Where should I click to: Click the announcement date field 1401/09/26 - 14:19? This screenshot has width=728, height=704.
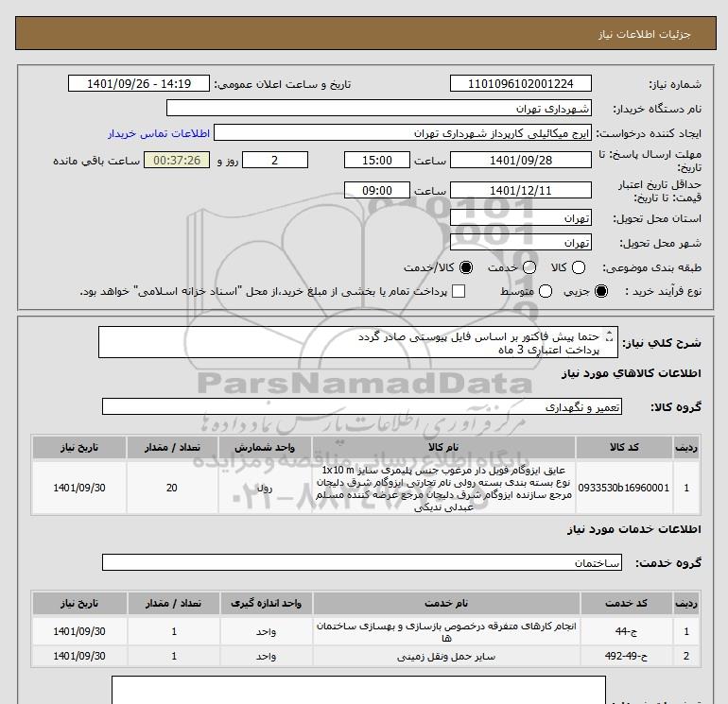pyautogui.click(x=139, y=83)
